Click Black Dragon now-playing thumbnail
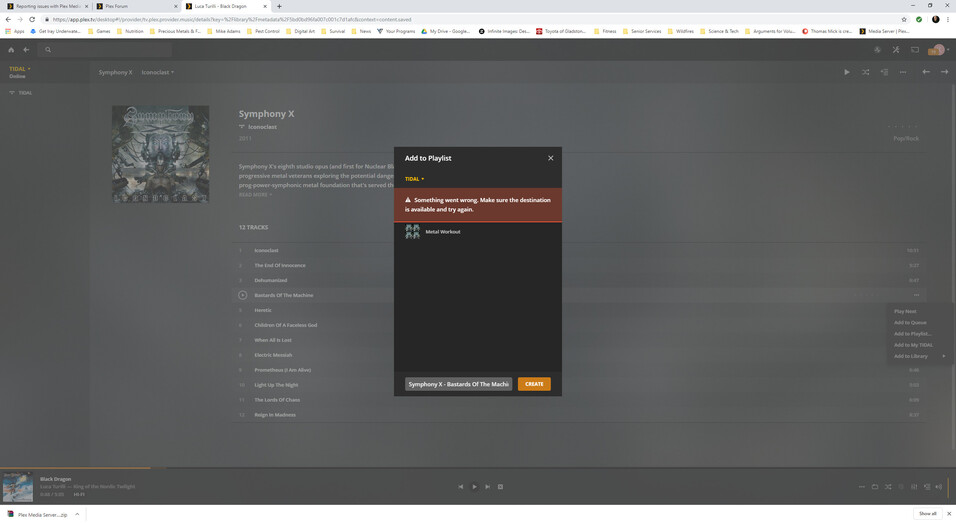Viewport: 956px width, 523px height. tap(18, 486)
